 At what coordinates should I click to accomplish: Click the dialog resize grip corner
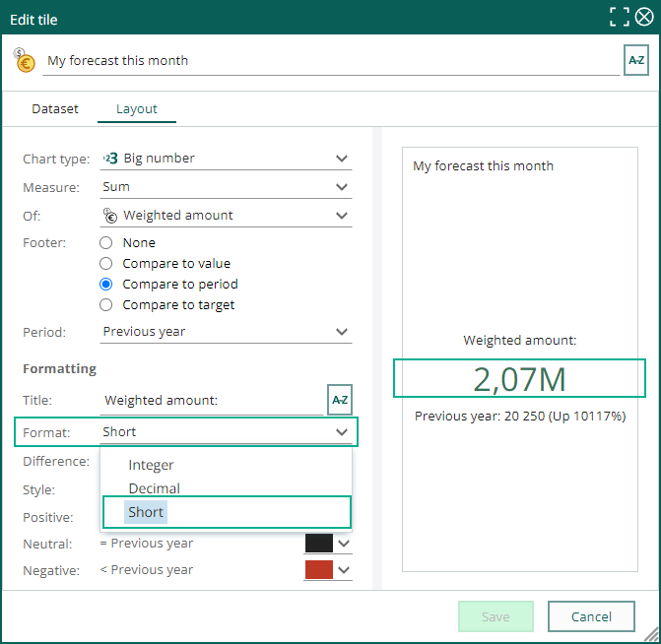click(x=653, y=635)
